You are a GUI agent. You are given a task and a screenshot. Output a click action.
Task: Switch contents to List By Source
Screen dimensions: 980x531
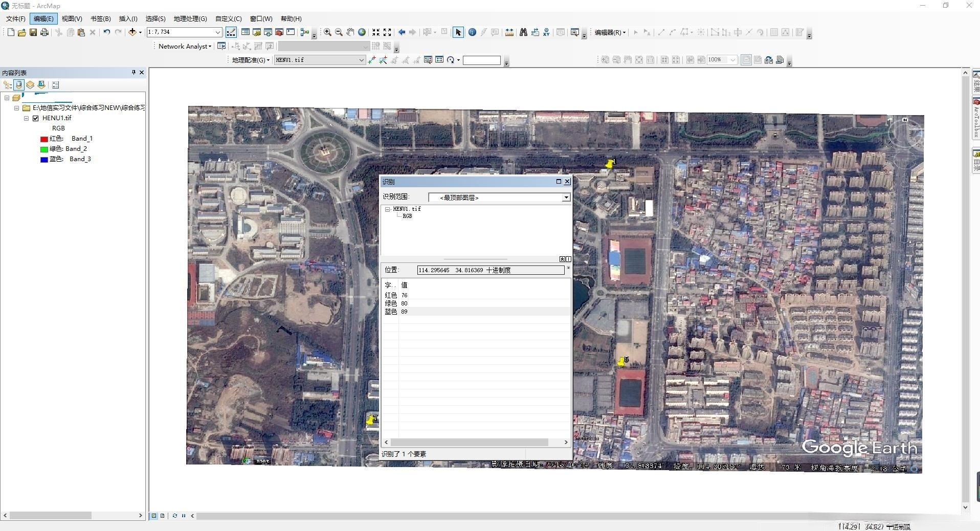click(19, 85)
